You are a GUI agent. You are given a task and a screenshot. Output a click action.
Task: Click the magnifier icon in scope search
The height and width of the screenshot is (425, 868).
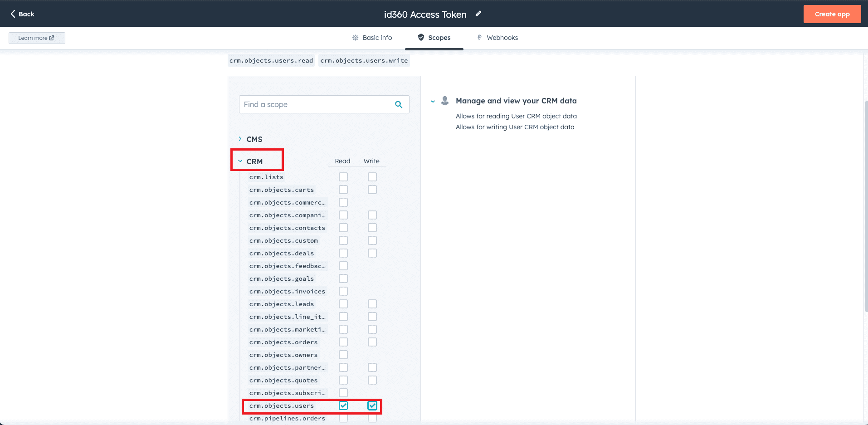coord(399,104)
